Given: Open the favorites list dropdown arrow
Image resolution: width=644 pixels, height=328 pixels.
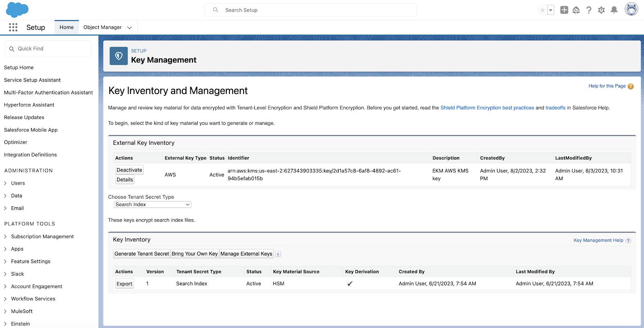Looking at the screenshot, I should 551,10.
